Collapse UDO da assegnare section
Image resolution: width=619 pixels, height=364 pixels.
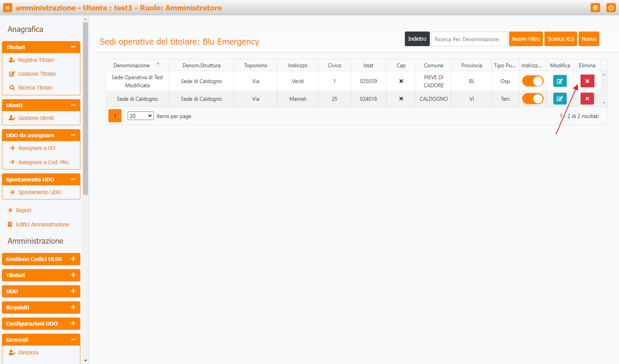pos(41,135)
